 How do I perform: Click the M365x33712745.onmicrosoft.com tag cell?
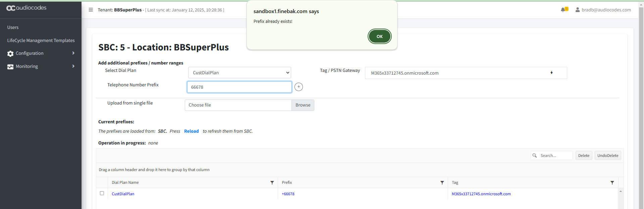click(x=481, y=194)
